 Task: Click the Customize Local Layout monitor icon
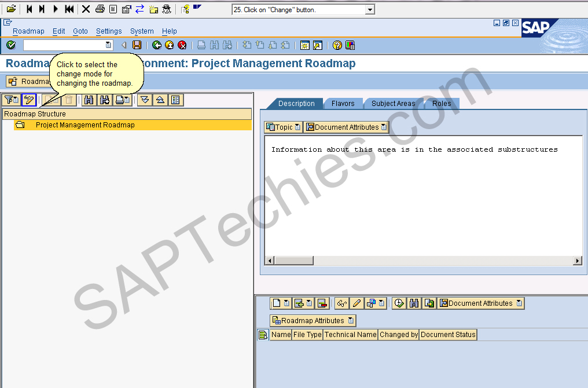pos(350,45)
